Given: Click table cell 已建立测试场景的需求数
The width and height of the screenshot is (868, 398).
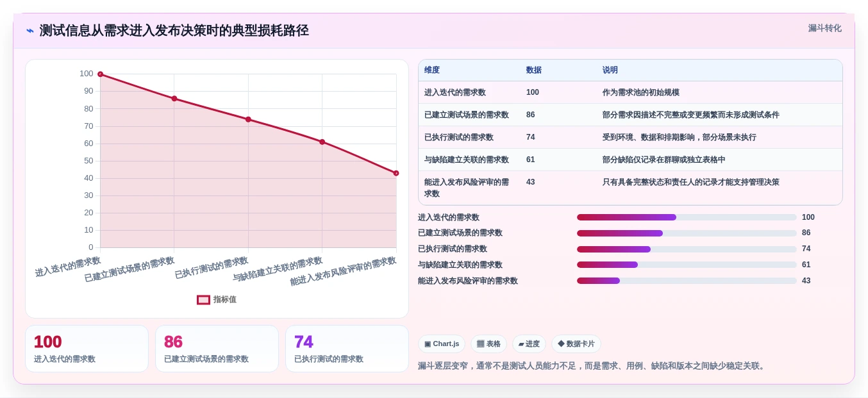Looking at the screenshot, I should pyautogui.click(x=467, y=115).
